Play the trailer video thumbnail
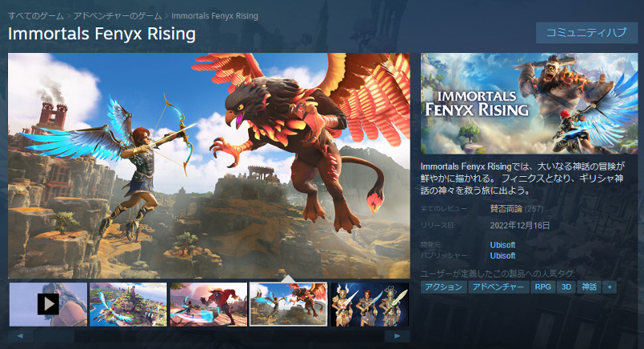 click(x=48, y=304)
